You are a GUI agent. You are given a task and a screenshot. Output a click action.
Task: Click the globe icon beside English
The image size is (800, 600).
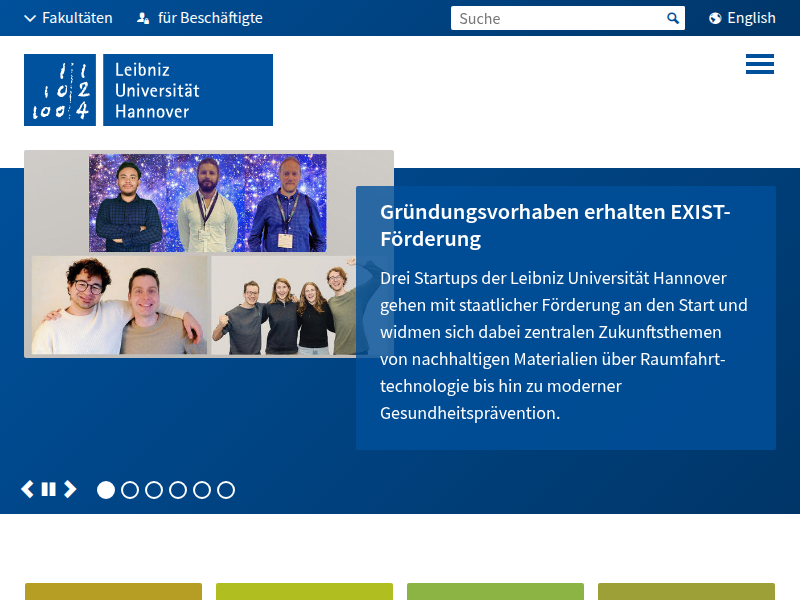click(x=715, y=18)
